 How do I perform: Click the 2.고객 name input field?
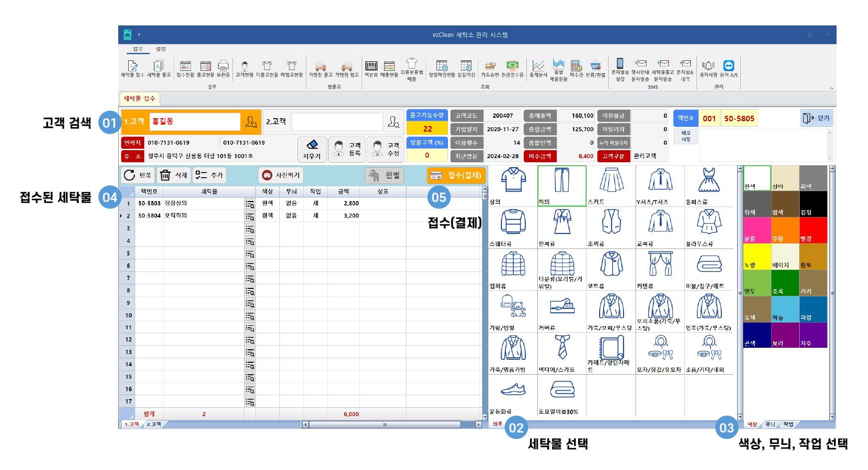coord(337,122)
